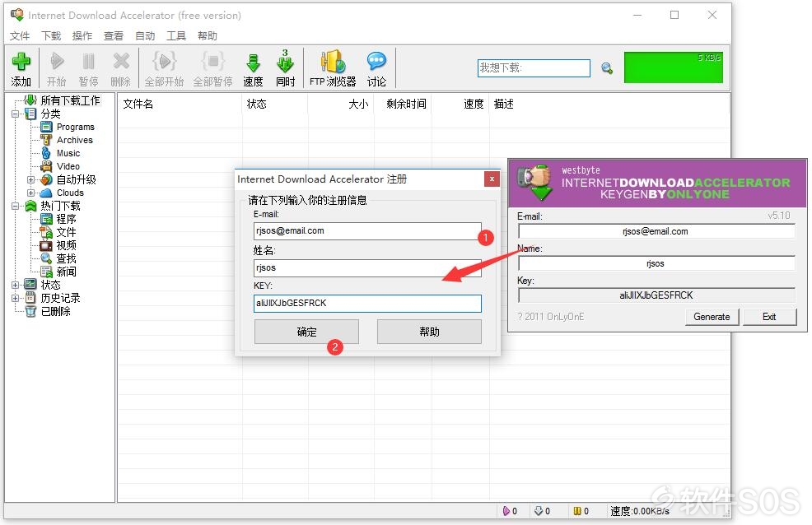Sort by the 速度 column header
Image resolution: width=812 pixels, height=525 pixels.
pyautogui.click(x=460, y=104)
